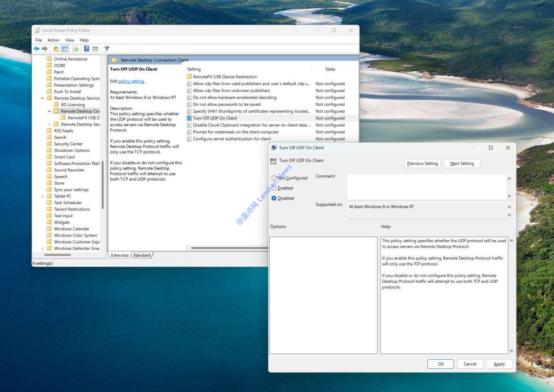Click the Back arrow toolbar icon

(36, 49)
